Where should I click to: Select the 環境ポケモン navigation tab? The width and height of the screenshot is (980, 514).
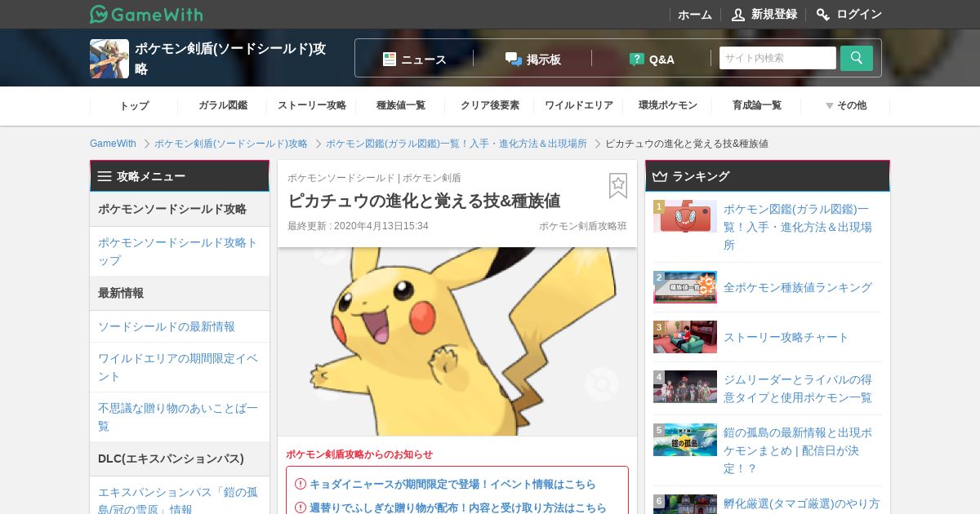[x=668, y=105]
